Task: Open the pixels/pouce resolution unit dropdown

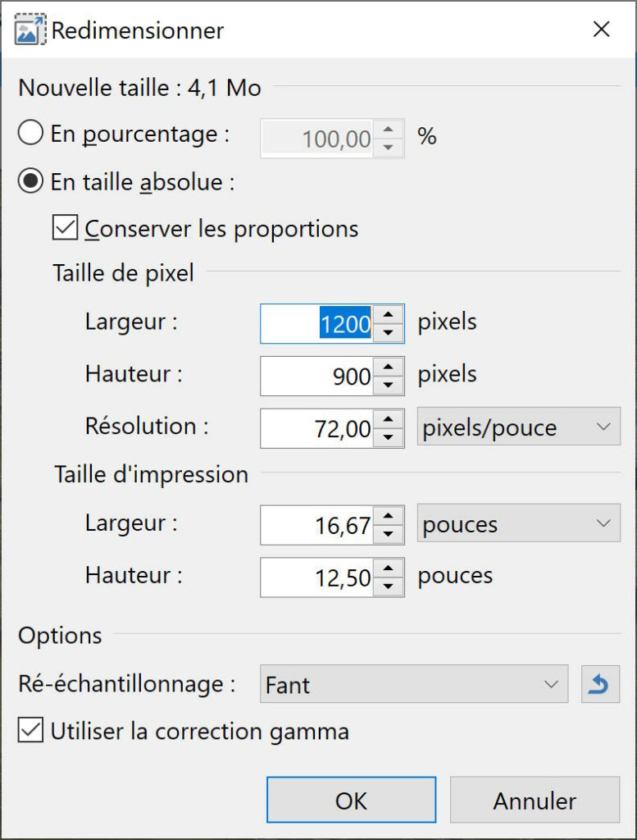Action: [519, 427]
